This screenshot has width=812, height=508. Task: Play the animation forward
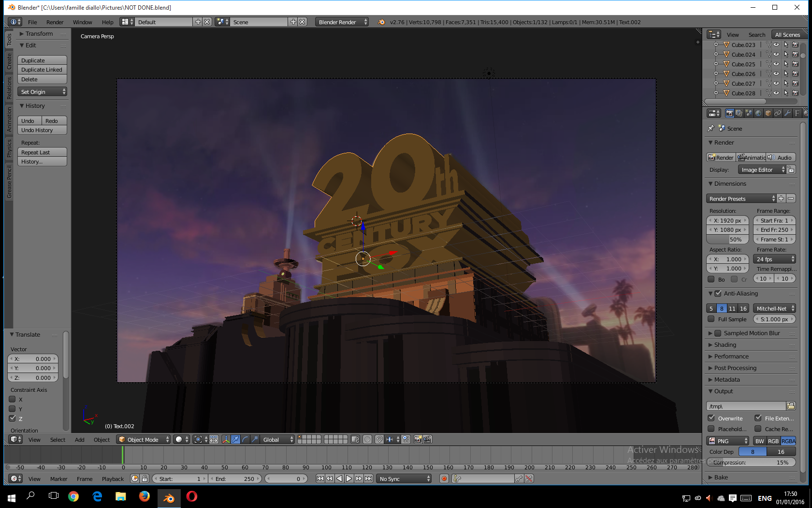pos(349,478)
